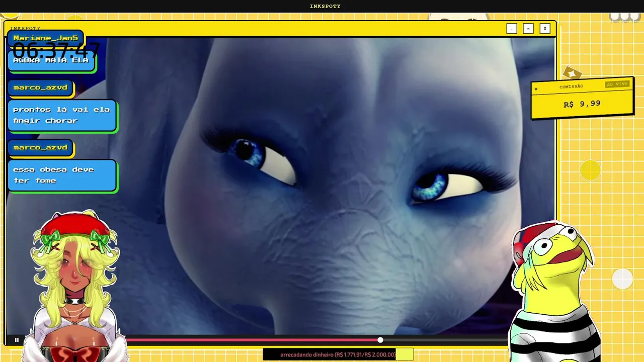Screen dimensions: 644x362
Task: Close the INKSPOTY window with the X button
Action: pos(544,29)
